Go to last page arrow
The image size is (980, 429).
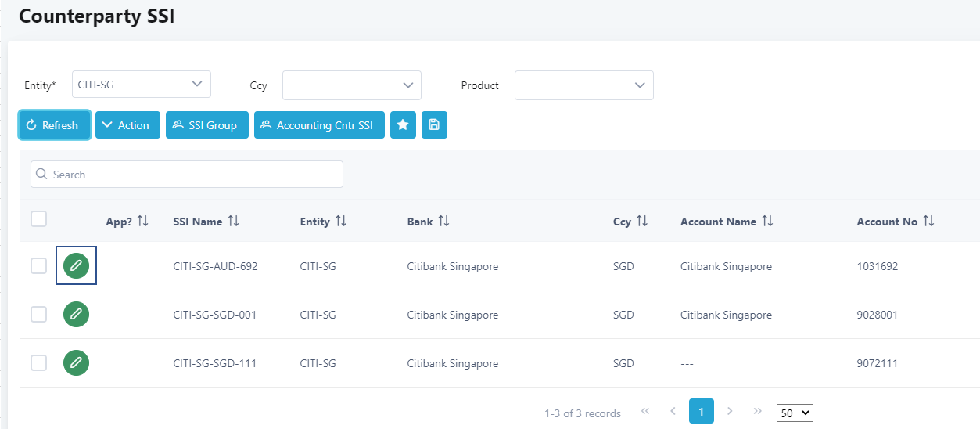tap(758, 411)
